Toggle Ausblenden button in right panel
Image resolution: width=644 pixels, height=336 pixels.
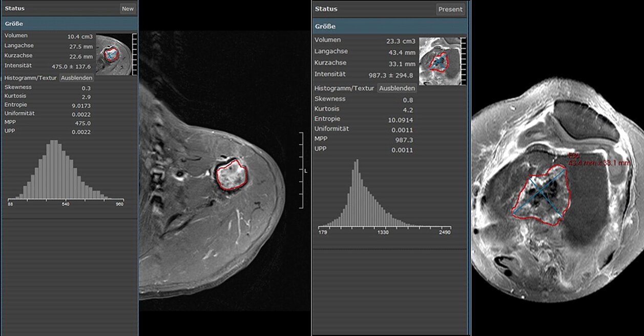pos(397,88)
